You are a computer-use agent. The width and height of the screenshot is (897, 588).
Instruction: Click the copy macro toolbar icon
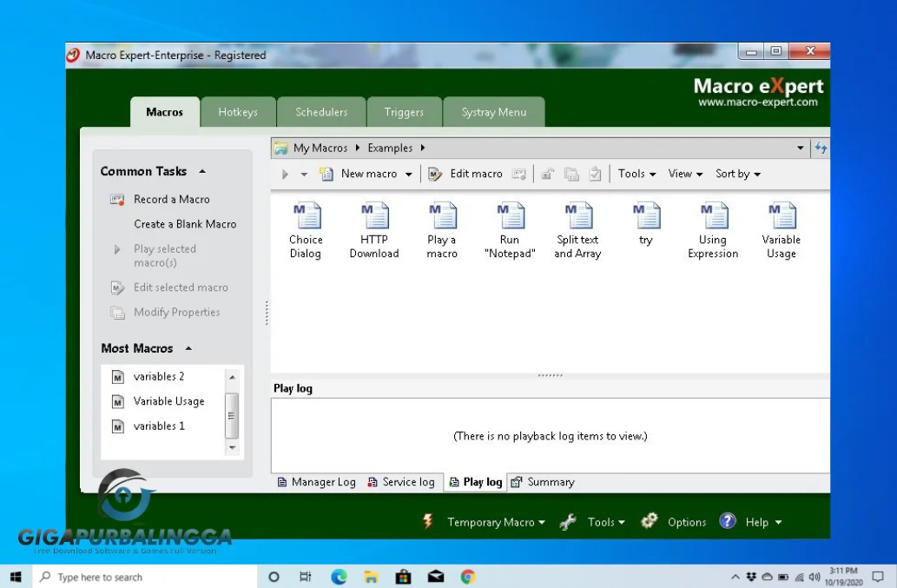(571, 174)
